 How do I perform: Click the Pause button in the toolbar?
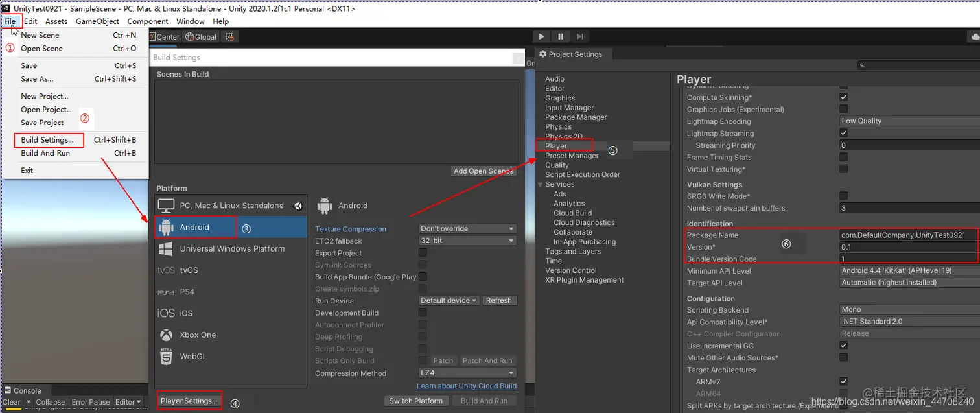(x=561, y=37)
